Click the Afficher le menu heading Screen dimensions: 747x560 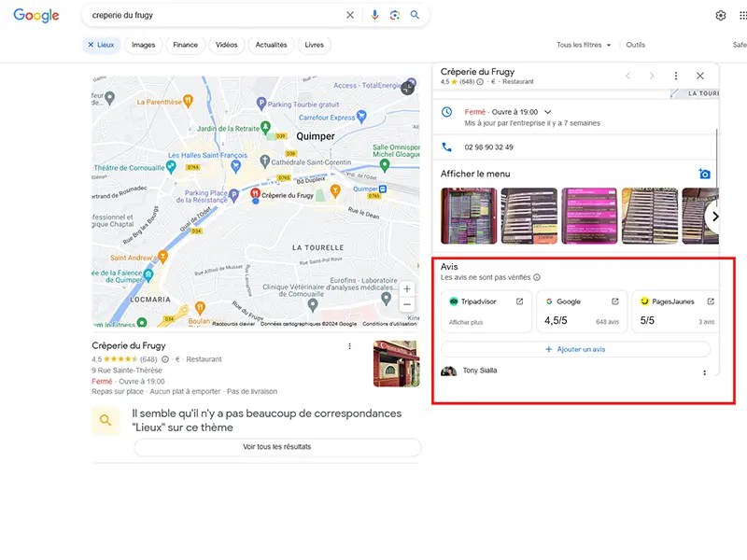[x=475, y=174]
